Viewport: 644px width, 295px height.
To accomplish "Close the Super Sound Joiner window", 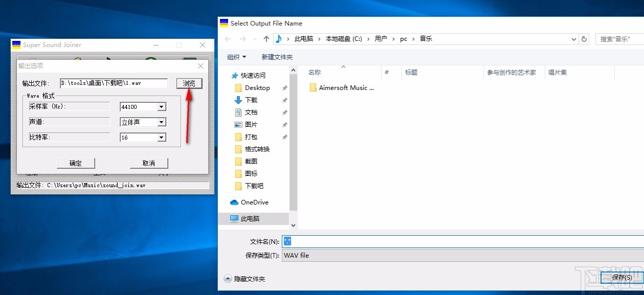I will click(203, 45).
